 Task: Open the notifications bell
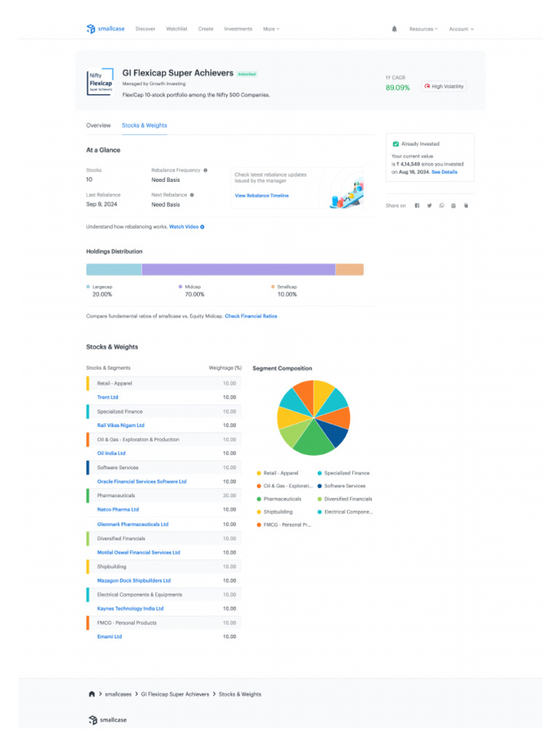(394, 29)
